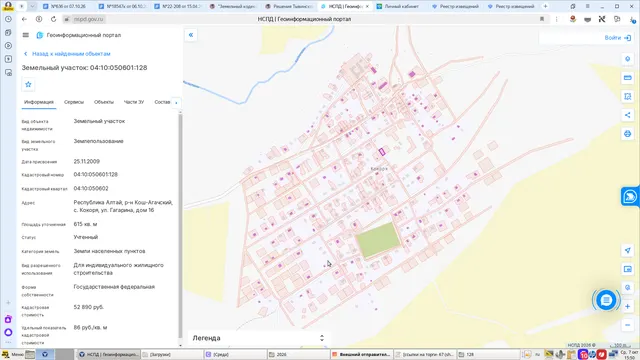
Task: Open the Состав tab
Action: pyautogui.click(x=162, y=102)
